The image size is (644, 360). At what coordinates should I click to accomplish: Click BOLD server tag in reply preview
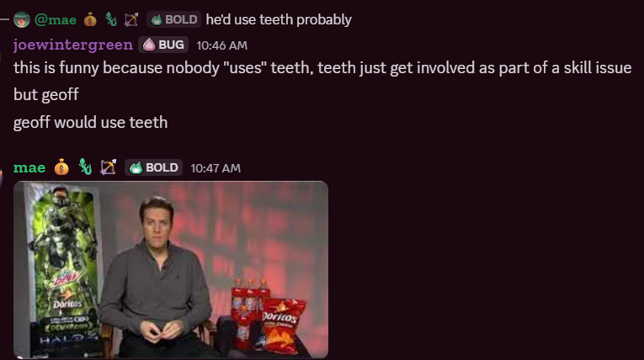pos(173,19)
